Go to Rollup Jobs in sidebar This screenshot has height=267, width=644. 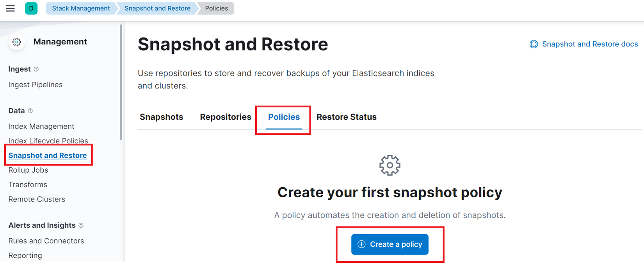(x=28, y=170)
